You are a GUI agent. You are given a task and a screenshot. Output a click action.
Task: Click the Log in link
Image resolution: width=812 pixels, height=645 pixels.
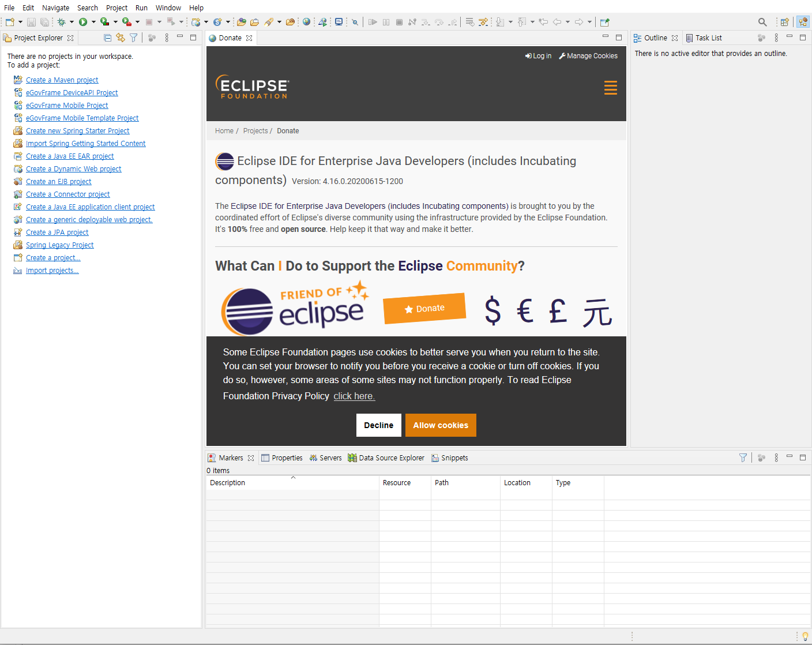538,56
